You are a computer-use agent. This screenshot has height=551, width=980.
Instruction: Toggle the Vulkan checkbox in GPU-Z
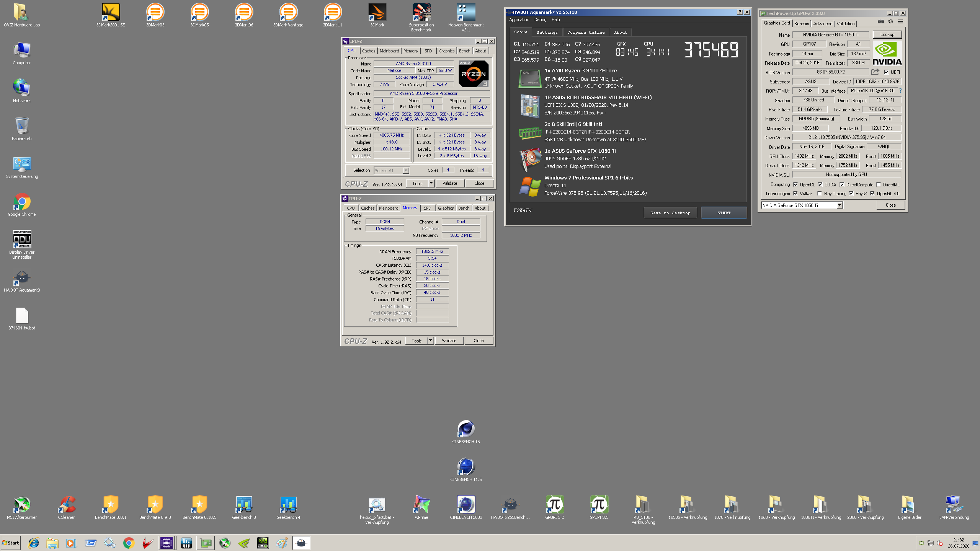795,194
